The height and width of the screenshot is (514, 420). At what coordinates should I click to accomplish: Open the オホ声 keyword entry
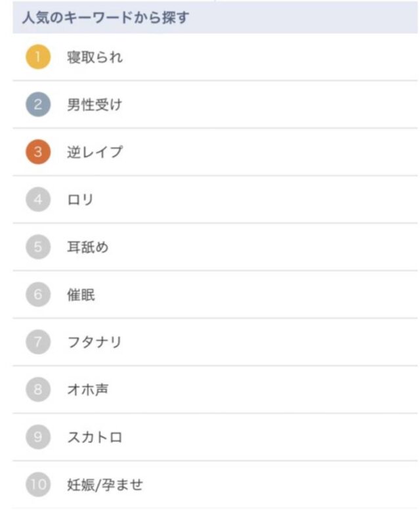(87, 390)
